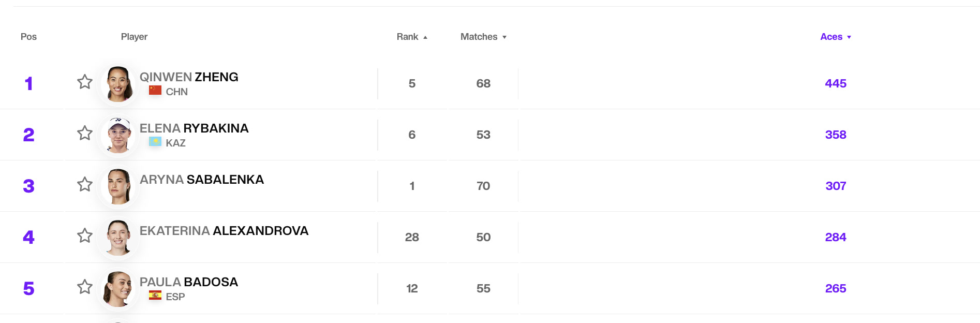Toggle the favorite star for Elena Rybakina
The height and width of the screenshot is (323, 980).
[85, 133]
